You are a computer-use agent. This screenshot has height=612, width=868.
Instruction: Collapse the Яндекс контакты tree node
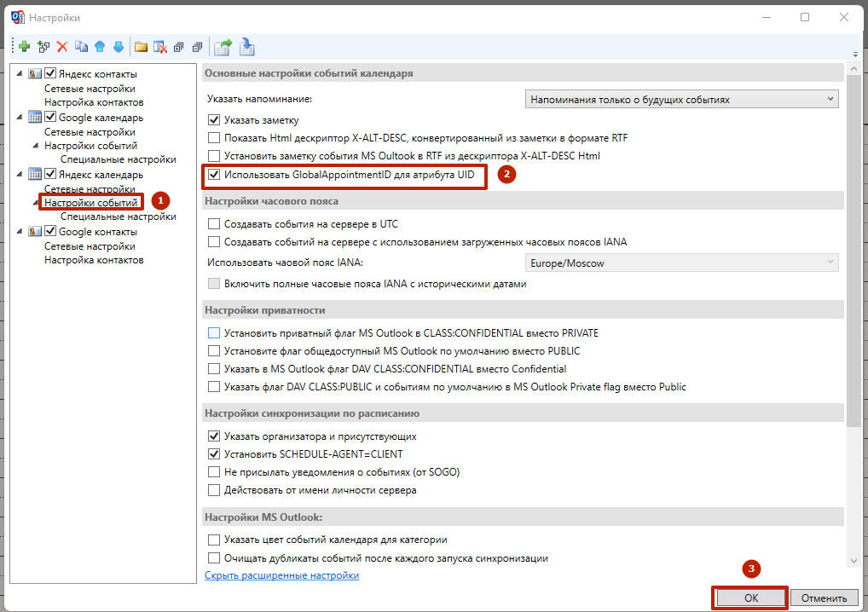[x=20, y=73]
